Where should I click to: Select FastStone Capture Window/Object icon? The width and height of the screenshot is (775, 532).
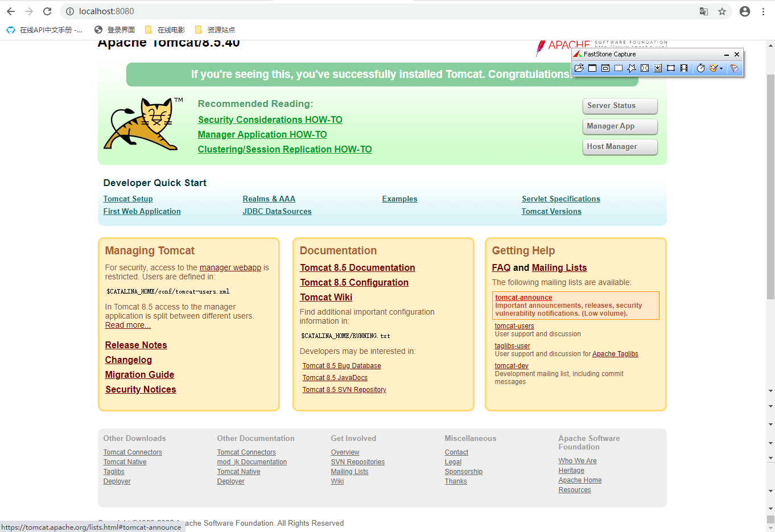[605, 68]
